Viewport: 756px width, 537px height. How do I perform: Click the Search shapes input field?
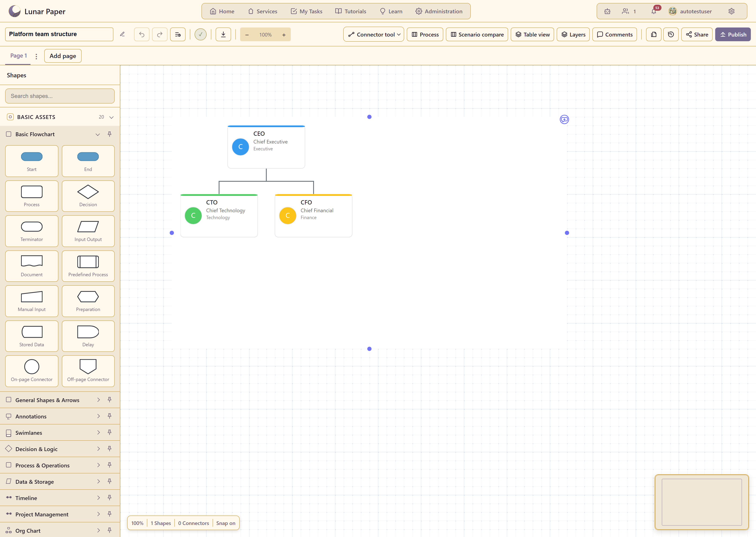[60, 96]
